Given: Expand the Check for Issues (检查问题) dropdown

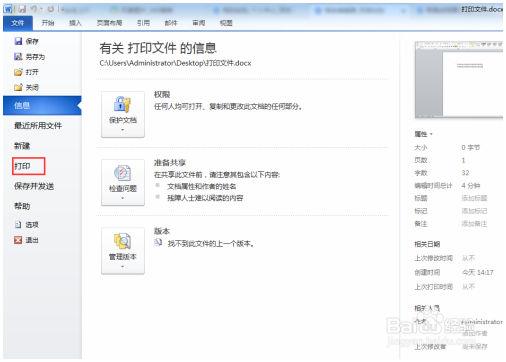Looking at the screenshot, I should pyautogui.click(x=123, y=182).
